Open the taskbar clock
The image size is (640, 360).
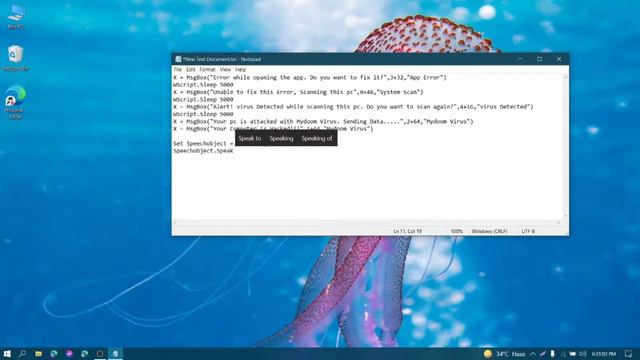pyautogui.click(x=604, y=354)
